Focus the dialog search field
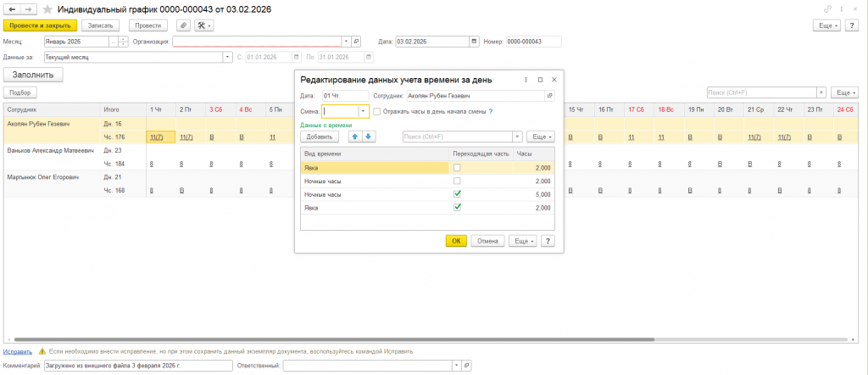 click(x=457, y=137)
